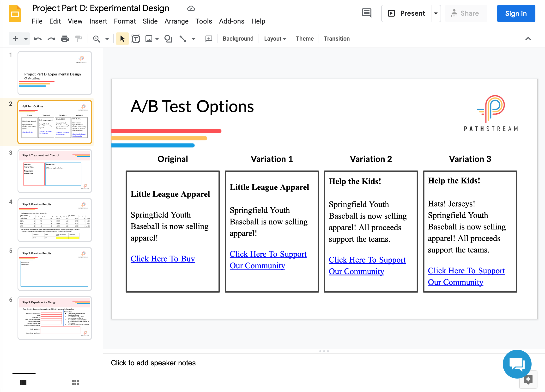Switch to filmstrip view icon
This screenshot has width=545, height=392.
pyautogui.click(x=23, y=382)
